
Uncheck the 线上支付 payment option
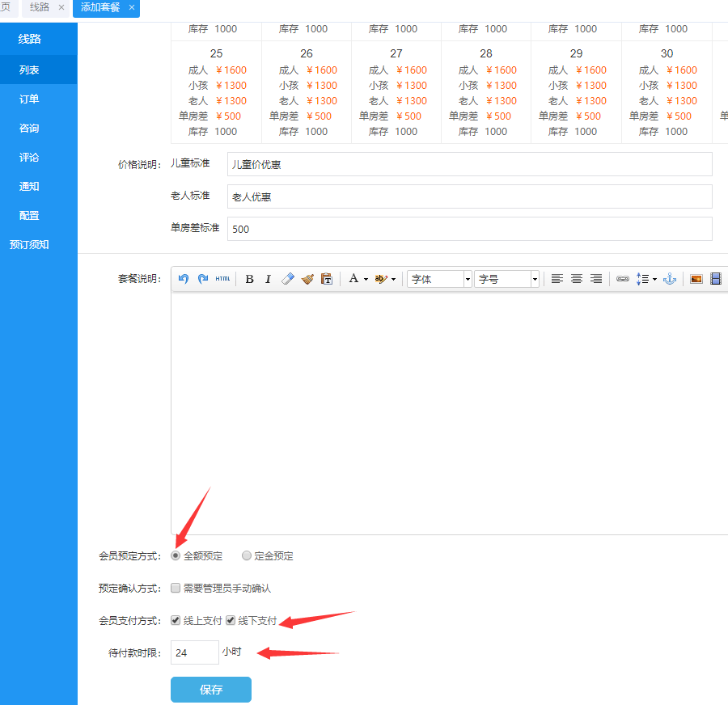pyautogui.click(x=176, y=621)
